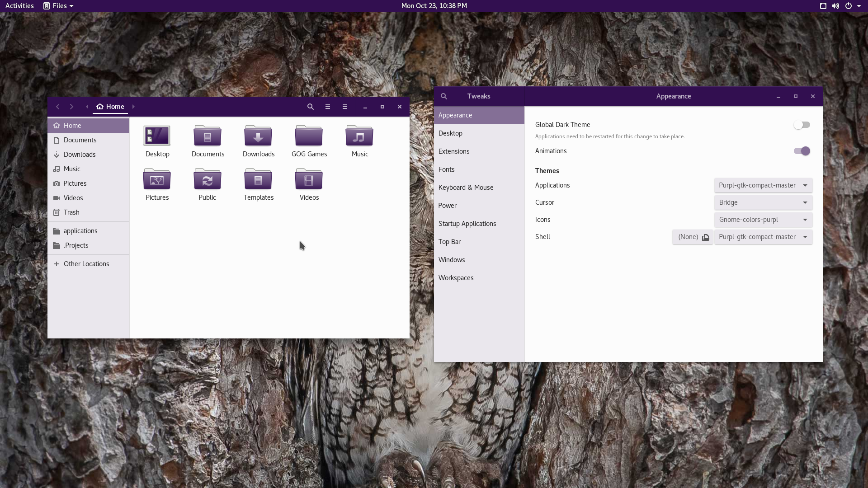Open the Documents folder icon in file grid
This screenshot has height=488, width=868.
(208, 136)
